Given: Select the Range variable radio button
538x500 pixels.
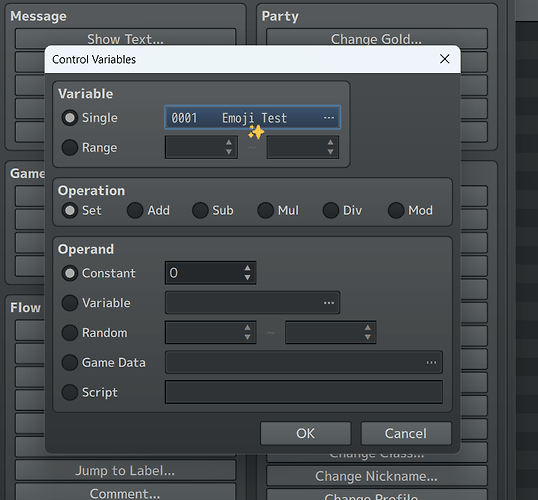Looking at the screenshot, I should pyautogui.click(x=70, y=148).
